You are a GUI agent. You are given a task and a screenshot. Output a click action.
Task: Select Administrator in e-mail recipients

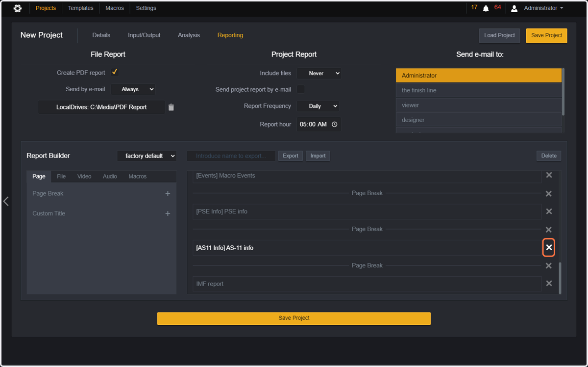[x=479, y=76]
